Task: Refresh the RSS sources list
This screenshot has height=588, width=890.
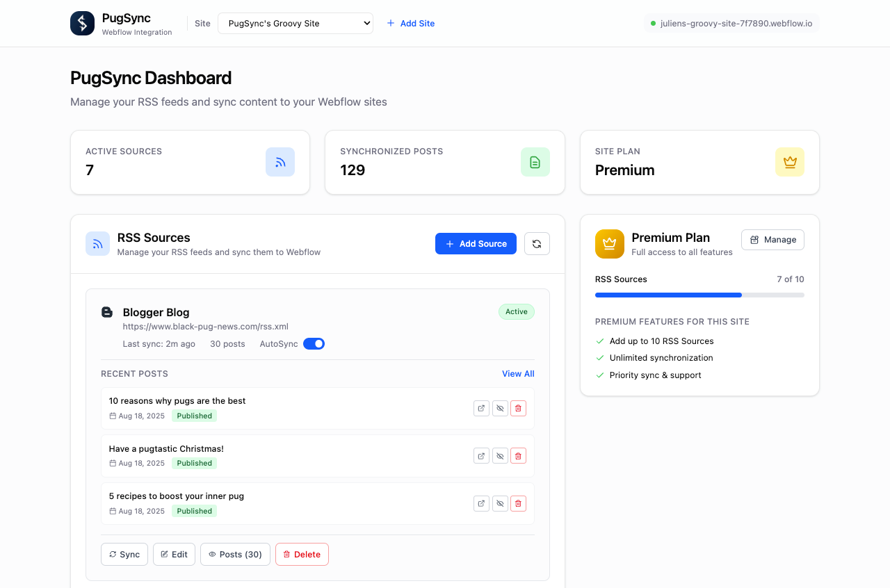Action: (537, 243)
